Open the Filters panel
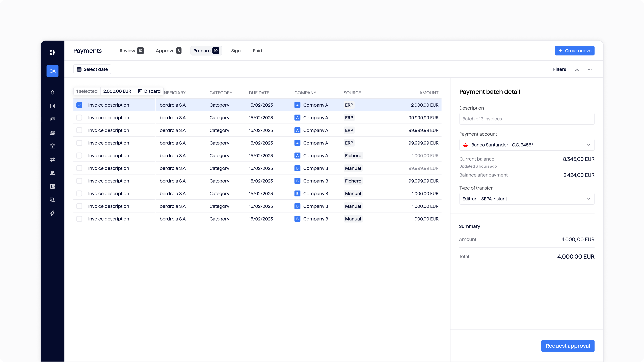 click(x=559, y=69)
